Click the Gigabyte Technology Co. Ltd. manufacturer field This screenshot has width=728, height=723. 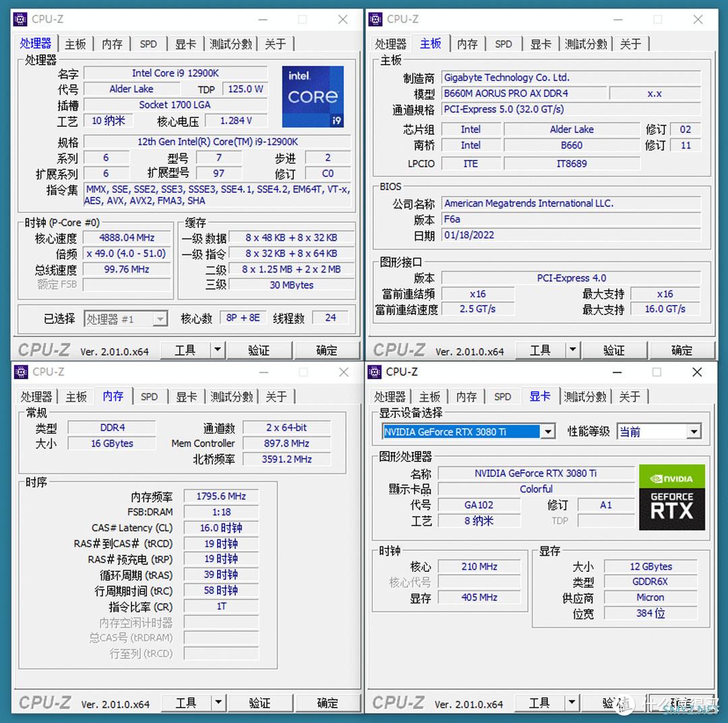click(571, 78)
